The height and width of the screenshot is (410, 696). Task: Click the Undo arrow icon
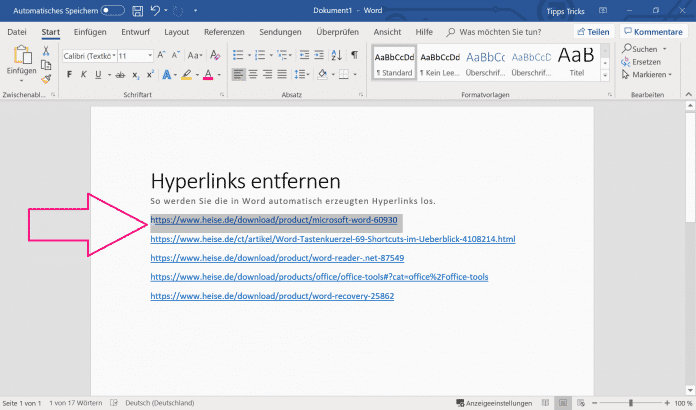click(156, 10)
